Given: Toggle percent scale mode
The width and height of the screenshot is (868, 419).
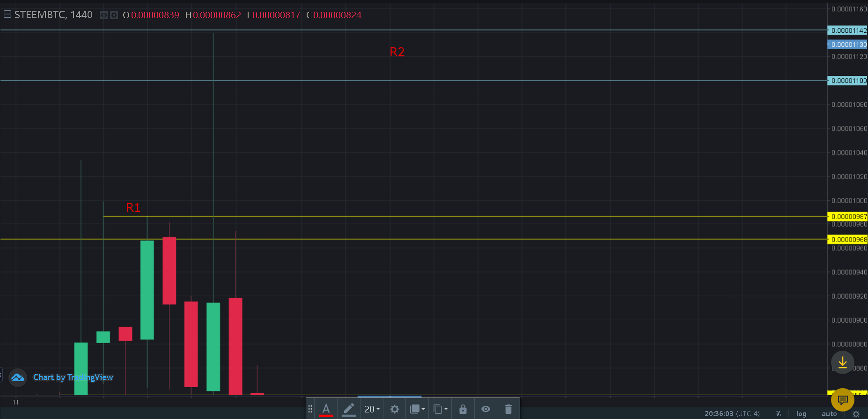Looking at the screenshot, I should click(x=778, y=414).
